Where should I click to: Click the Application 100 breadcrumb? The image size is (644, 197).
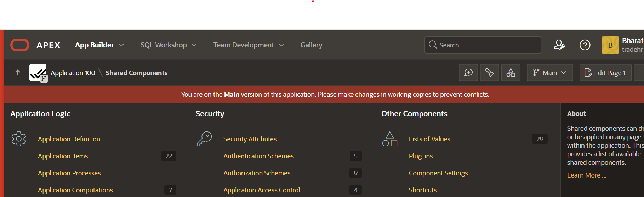click(x=73, y=73)
